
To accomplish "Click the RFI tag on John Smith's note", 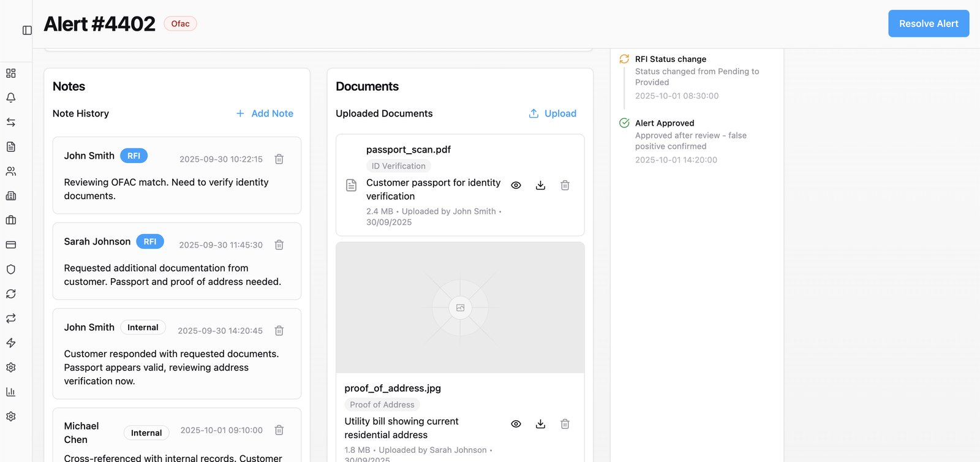I will click(134, 156).
